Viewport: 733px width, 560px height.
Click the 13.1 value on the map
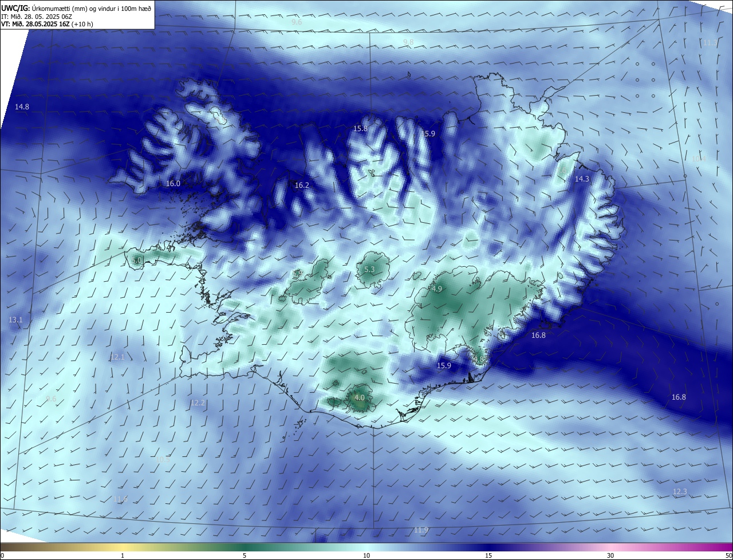[x=15, y=320]
